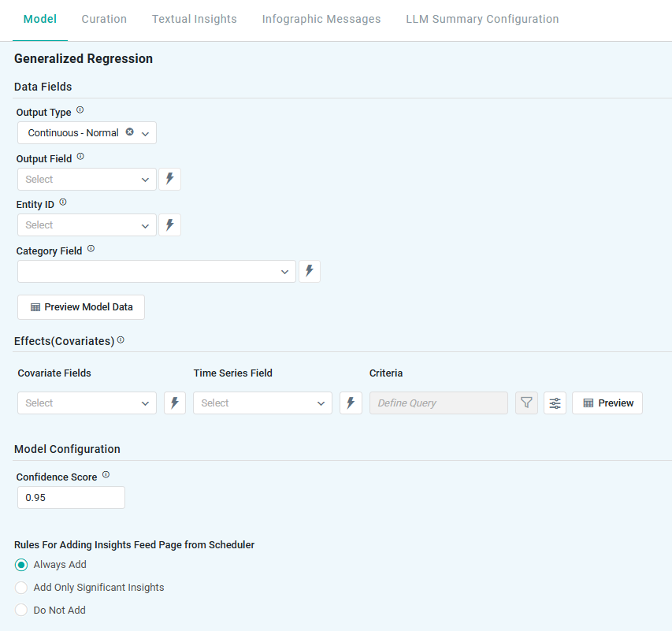Click lightning icon next to Output Field
The width and height of the screenshot is (672, 631).
point(169,179)
